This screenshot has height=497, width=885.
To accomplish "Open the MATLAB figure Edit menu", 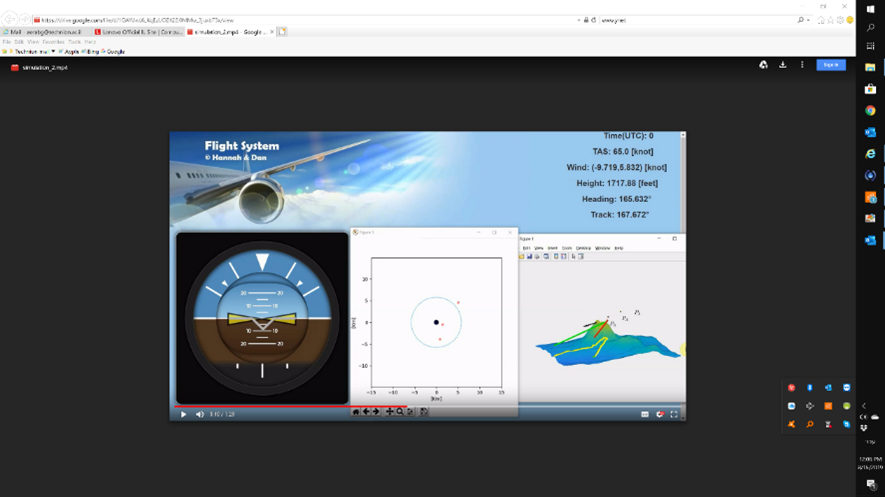I will [527, 248].
